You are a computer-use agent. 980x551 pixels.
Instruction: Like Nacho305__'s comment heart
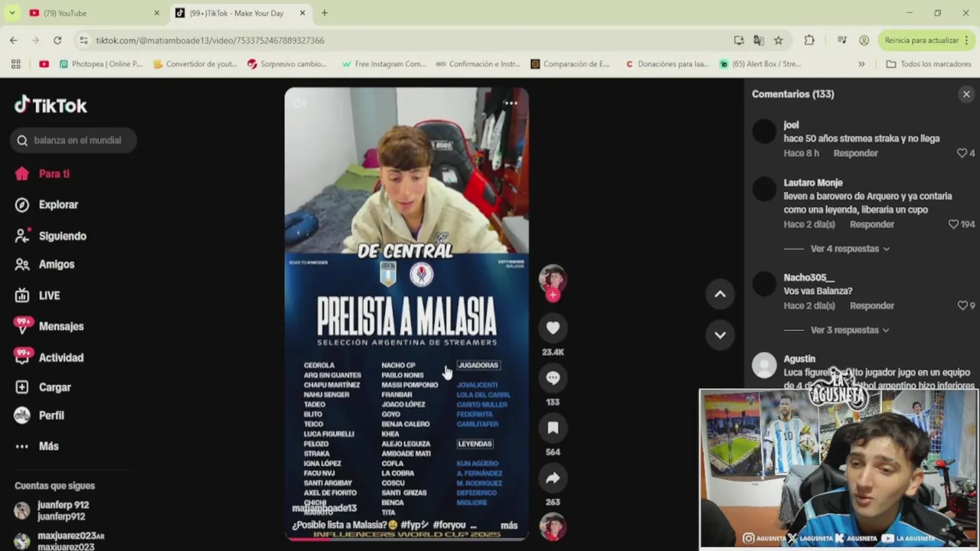pos(962,305)
